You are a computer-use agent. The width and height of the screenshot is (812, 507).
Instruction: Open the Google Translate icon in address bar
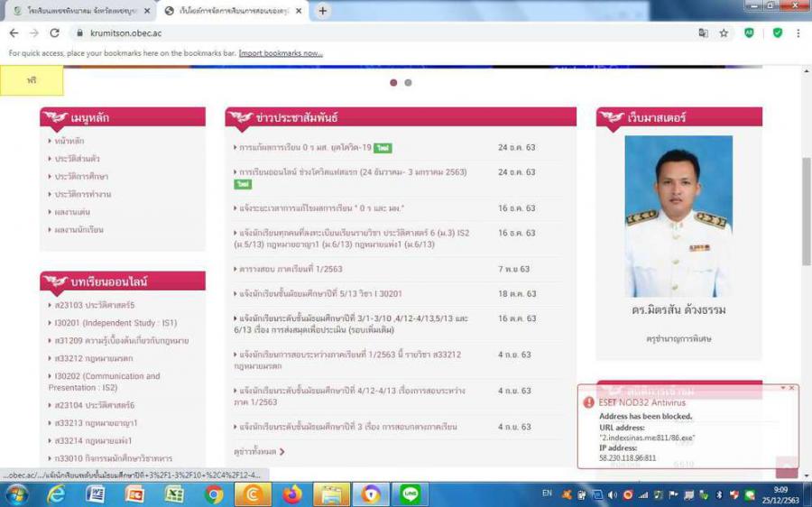point(703,32)
